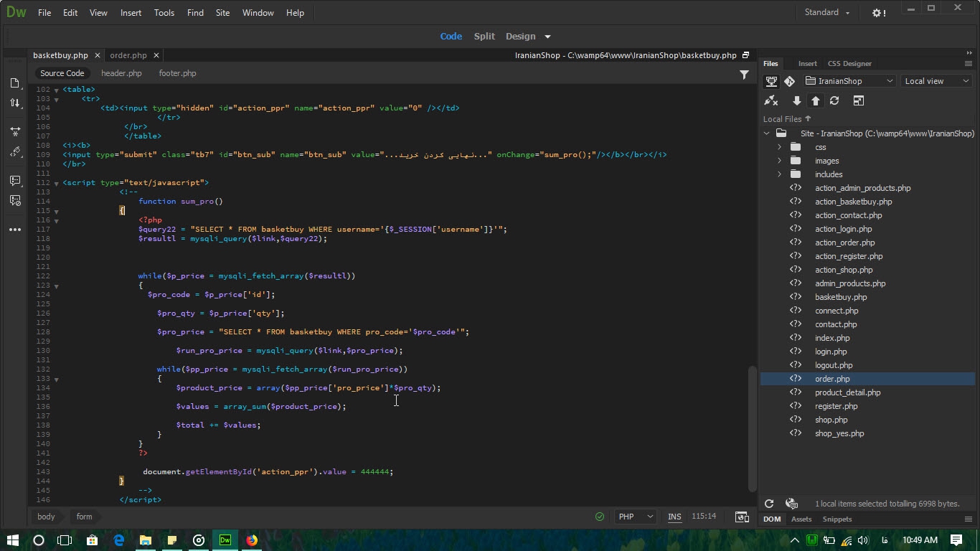Open Local view dropdown
The height and width of the screenshot is (551, 980).
click(x=936, y=81)
